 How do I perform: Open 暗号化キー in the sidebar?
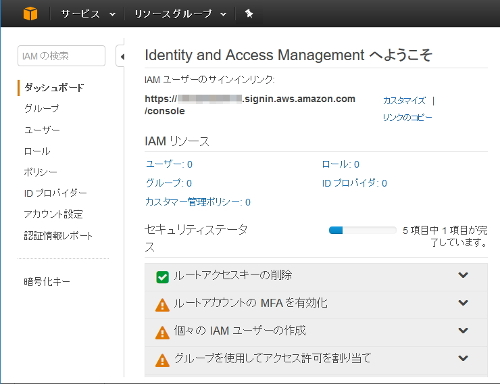[x=47, y=282]
